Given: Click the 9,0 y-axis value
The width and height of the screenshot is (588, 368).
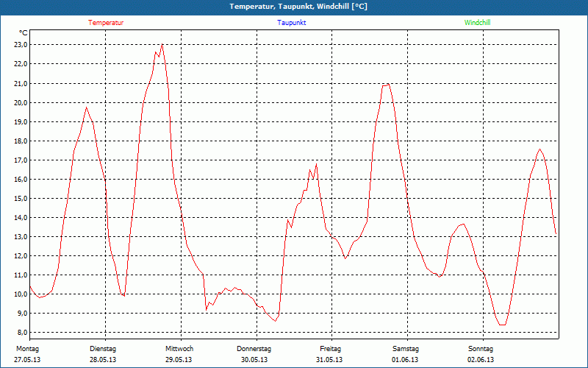Looking at the screenshot, I should click(x=22, y=314).
